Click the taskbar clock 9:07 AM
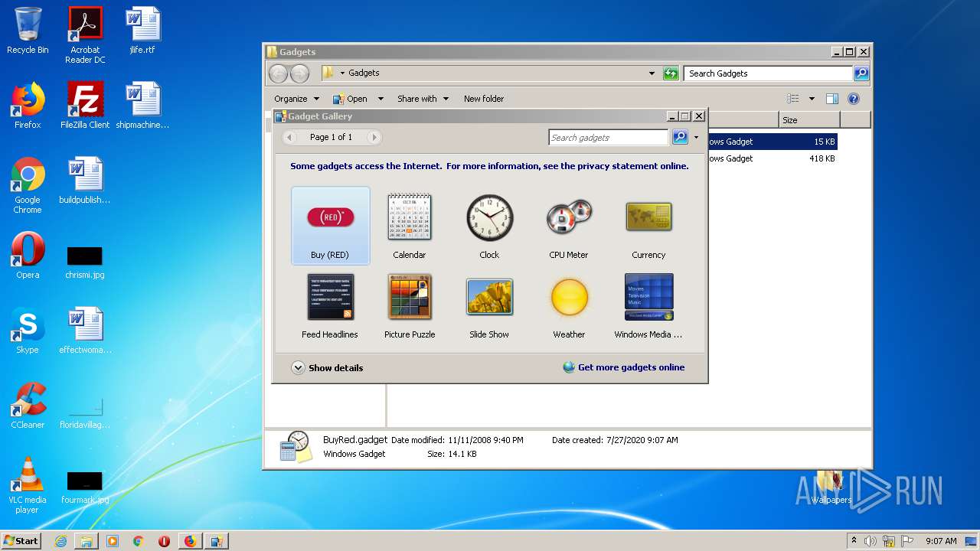980x551 pixels. click(x=941, y=541)
